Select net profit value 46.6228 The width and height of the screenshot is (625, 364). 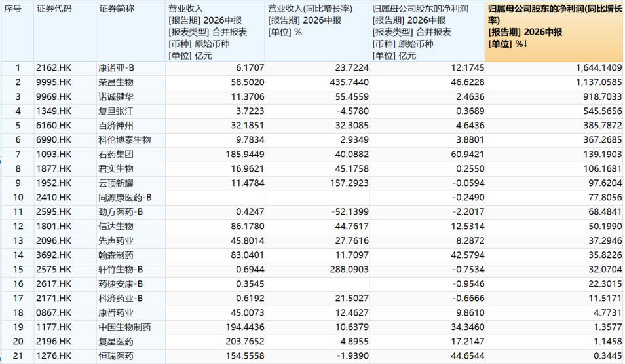(x=468, y=82)
